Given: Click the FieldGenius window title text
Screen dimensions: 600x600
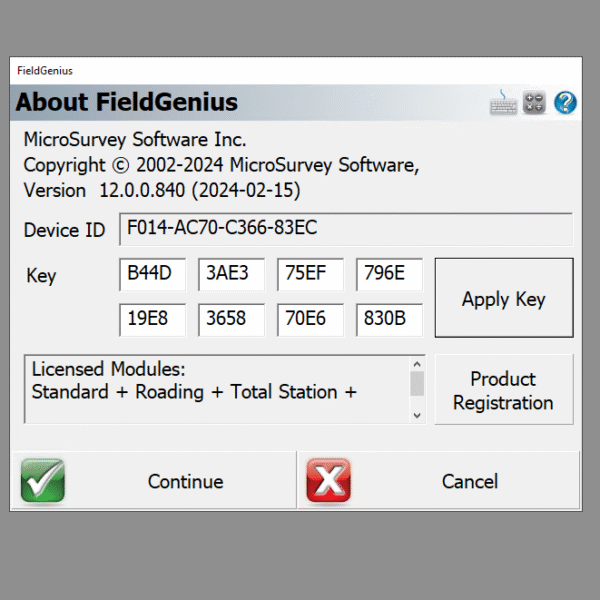Looking at the screenshot, I should point(45,71).
